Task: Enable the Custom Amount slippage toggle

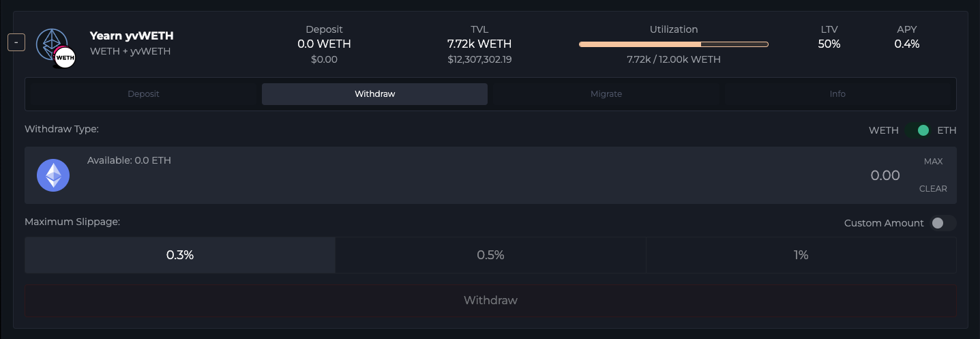Action: [942, 223]
